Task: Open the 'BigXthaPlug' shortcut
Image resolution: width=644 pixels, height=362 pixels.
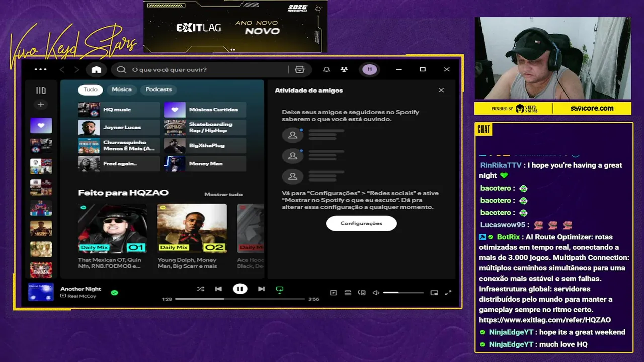Action: coord(205,146)
